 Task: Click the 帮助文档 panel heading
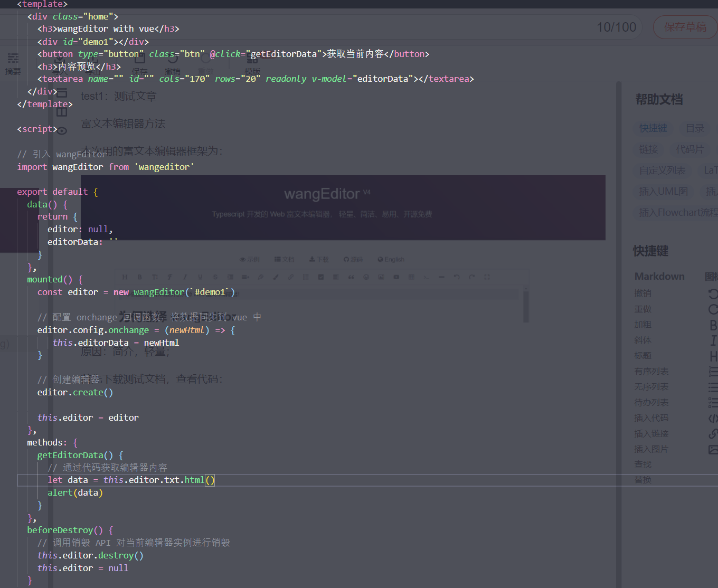pyautogui.click(x=659, y=99)
